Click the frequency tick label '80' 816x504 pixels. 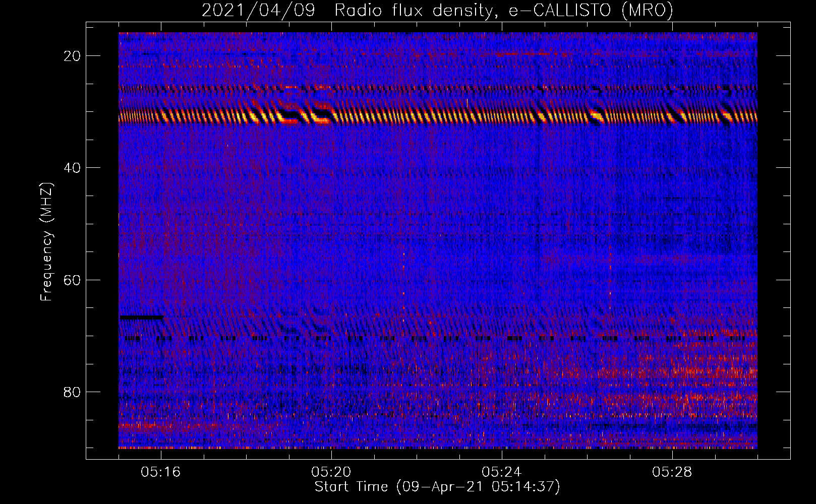[x=72, y=392]
